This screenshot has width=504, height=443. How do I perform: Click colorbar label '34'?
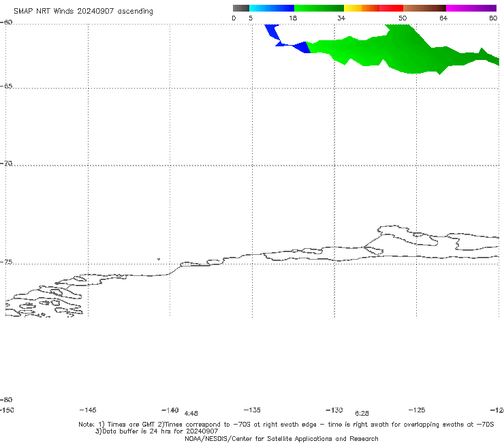point(341,18)
